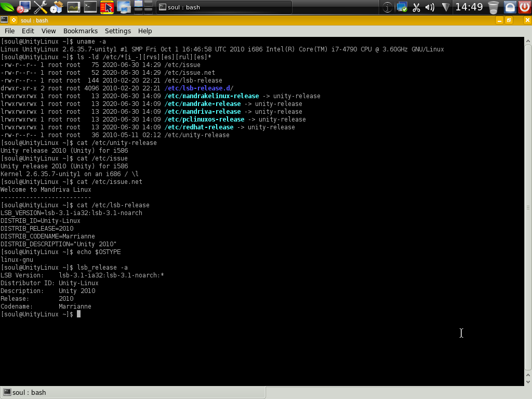Viewport: 532px width, 399px height.
Task: Switch to the fourth virtual desktop
Action: 148,10
